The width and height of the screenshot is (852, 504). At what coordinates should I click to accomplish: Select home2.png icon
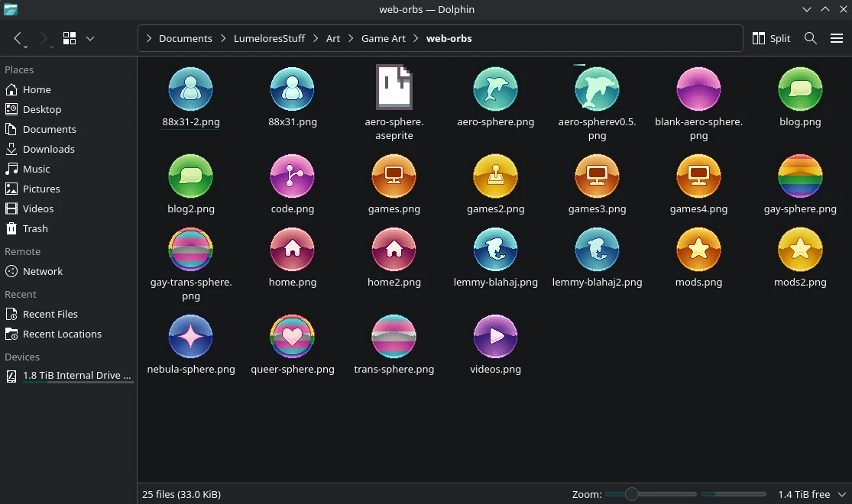coord(394,249)
